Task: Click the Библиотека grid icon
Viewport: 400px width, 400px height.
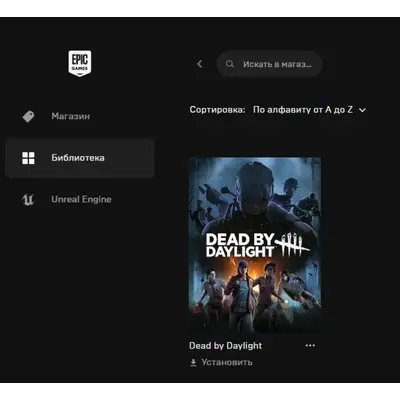Action: (x=28, y=158)
